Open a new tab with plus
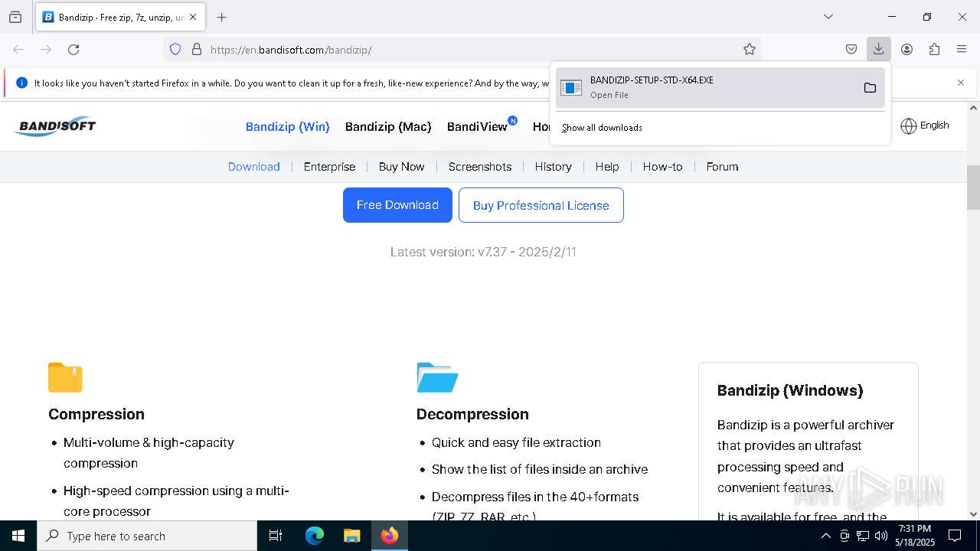Image resolution: width=980 pixels, height=551 pixels. tap(221, 17)
